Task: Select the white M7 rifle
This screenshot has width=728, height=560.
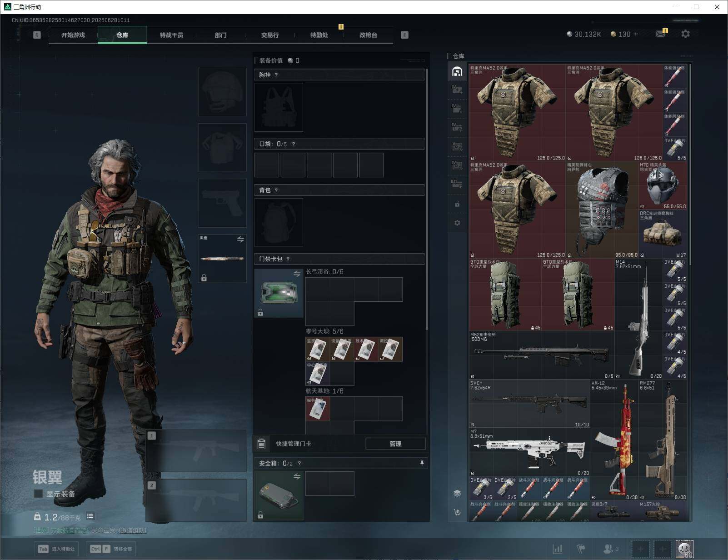Action: point(529,452)
